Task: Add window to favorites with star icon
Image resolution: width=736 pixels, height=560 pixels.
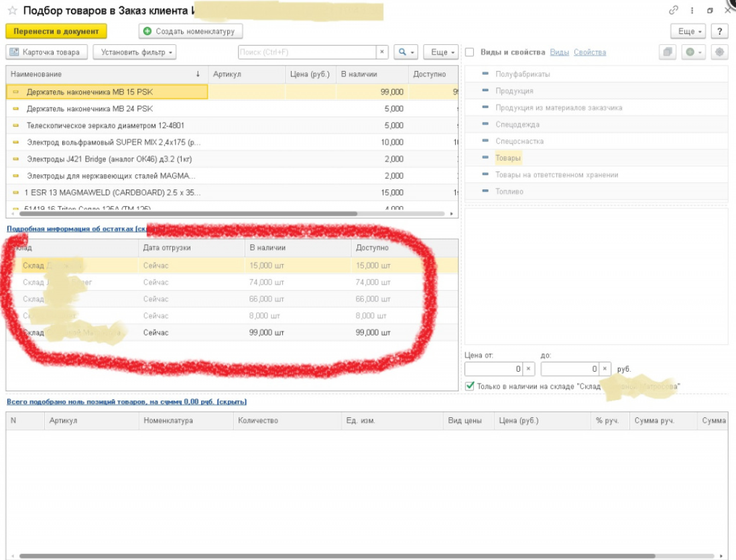Action: 12,11
